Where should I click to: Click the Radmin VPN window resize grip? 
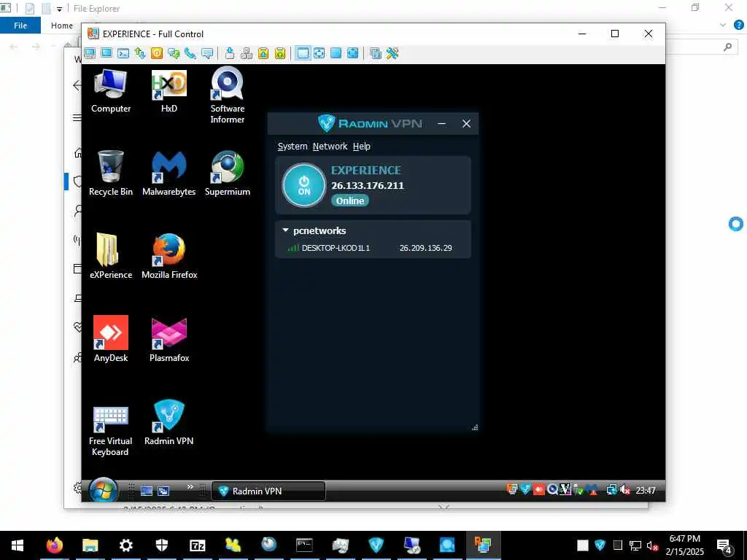click(475, 427)
